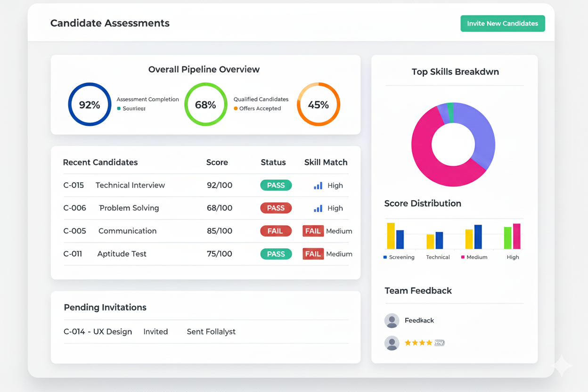Click the Medium legend pink swatch
The height and width of the screenshot is (392, 588).
tap(463, 257)
